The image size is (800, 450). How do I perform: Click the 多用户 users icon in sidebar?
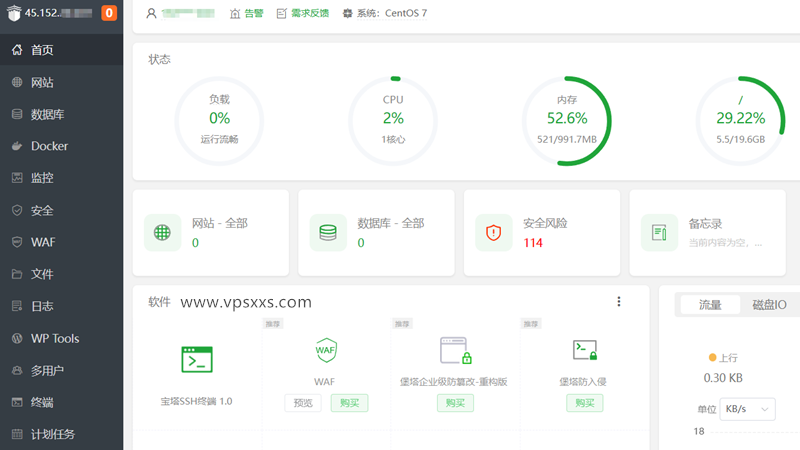(17, 370)
